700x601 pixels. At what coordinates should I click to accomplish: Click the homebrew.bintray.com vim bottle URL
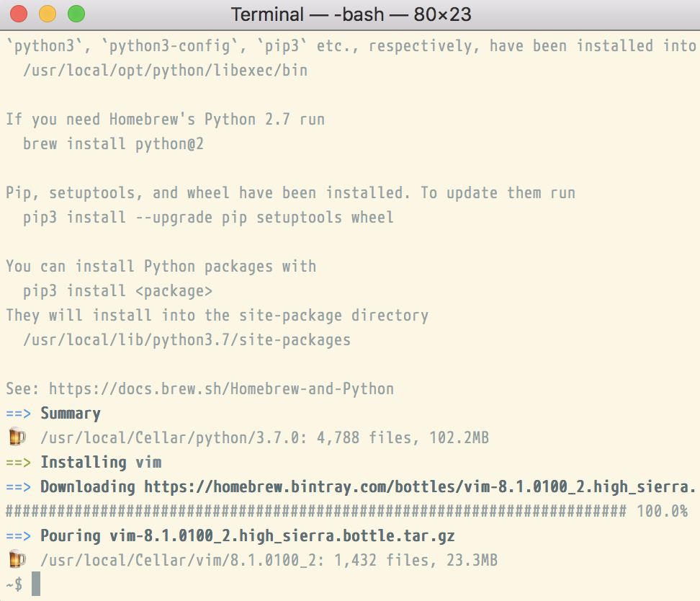(420, 487)
